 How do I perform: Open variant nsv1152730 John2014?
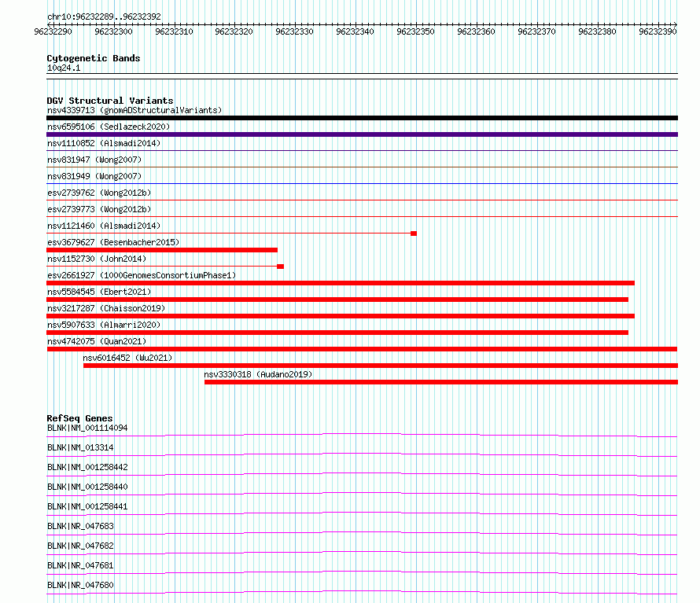(97, 259)
